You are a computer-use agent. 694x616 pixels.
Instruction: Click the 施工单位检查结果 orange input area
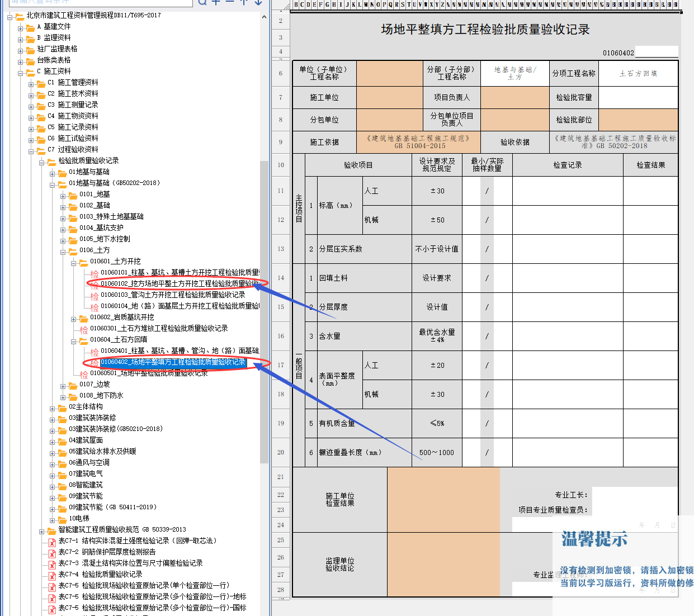click(443, 499)
